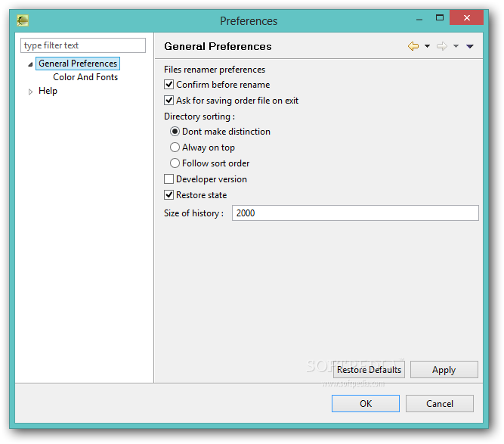Uncheck the Restore state checkbox
The height and width of the screenshot is (444, 504).
tap(169, 194)
